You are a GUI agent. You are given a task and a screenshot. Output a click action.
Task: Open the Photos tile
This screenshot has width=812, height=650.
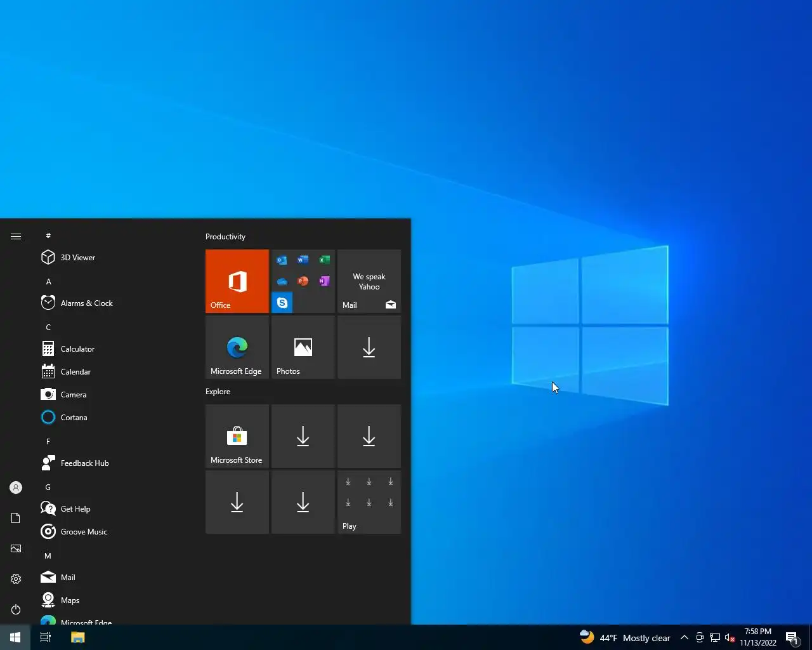303,347
